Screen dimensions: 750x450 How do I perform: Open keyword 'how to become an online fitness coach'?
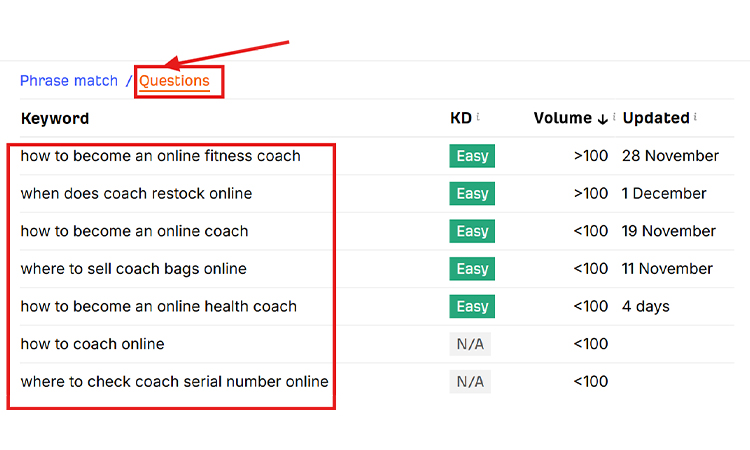pos(160,156)
